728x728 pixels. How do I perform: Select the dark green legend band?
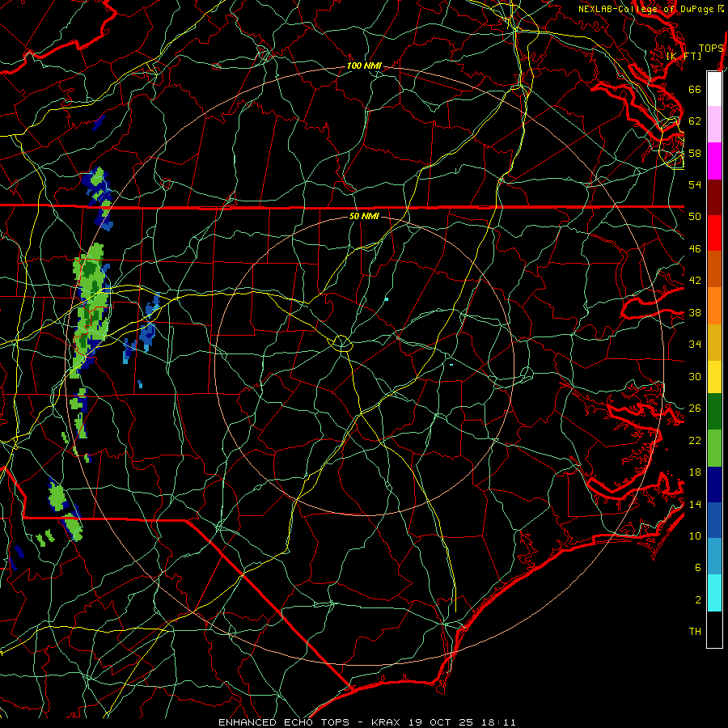pos(714,412)
